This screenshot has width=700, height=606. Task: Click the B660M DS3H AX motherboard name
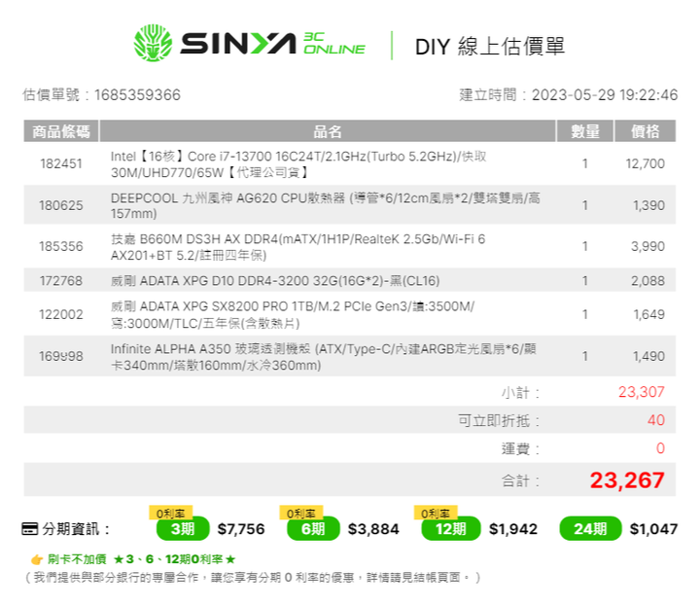click(297, 247)
